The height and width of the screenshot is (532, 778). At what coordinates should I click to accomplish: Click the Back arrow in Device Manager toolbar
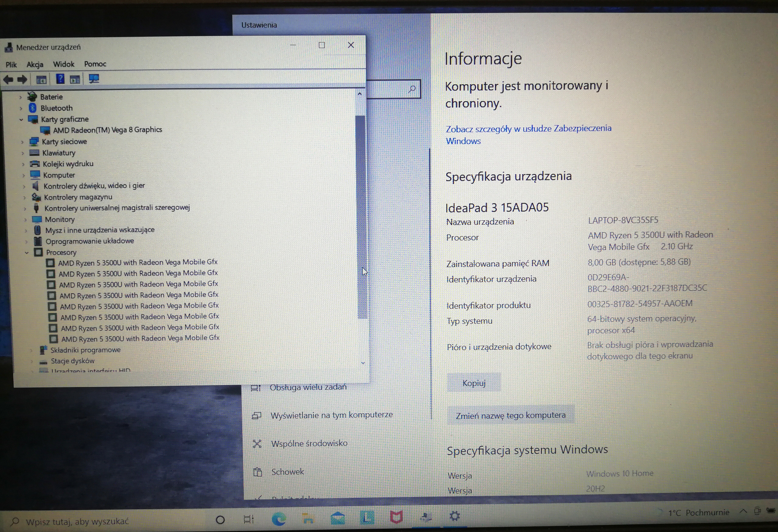click(8, 80)
